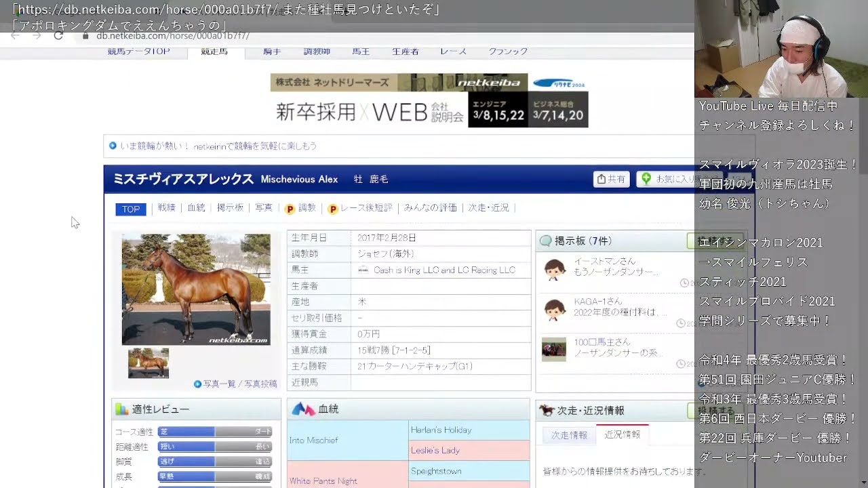Switch to the 近況情報 tab
The image size is (868, 488).
tap(623, 436)
